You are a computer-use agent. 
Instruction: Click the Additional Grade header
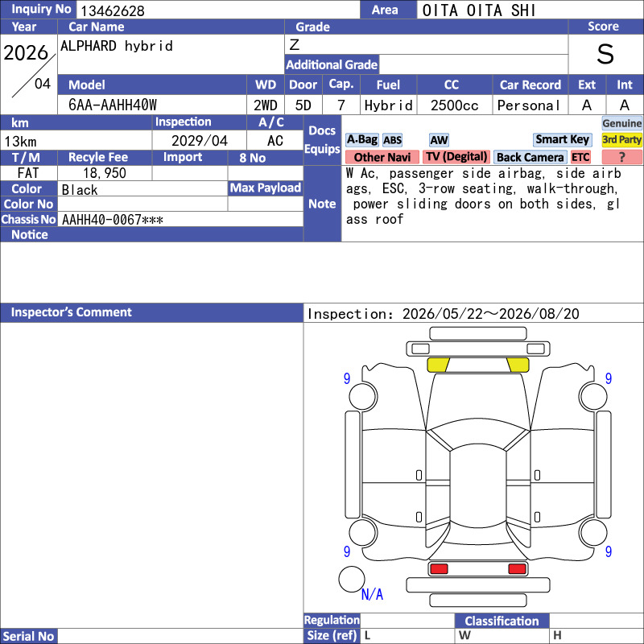(332, 64)
